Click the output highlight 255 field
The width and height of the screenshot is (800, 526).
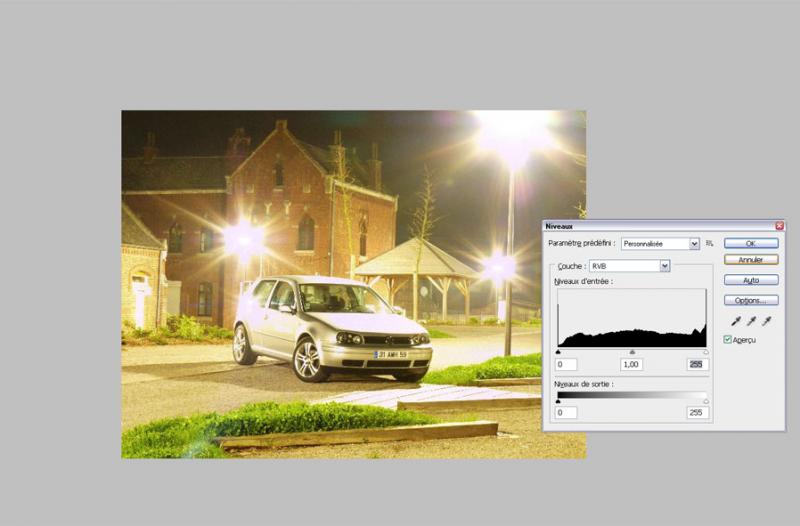697,412
